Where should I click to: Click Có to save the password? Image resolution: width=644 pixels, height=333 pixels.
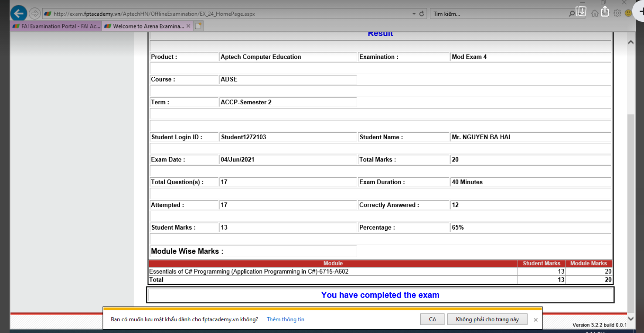click(433, 319)
